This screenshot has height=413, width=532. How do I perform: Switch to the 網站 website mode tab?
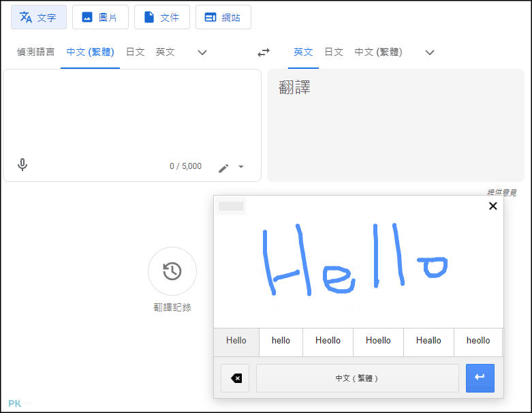(223, 17)
